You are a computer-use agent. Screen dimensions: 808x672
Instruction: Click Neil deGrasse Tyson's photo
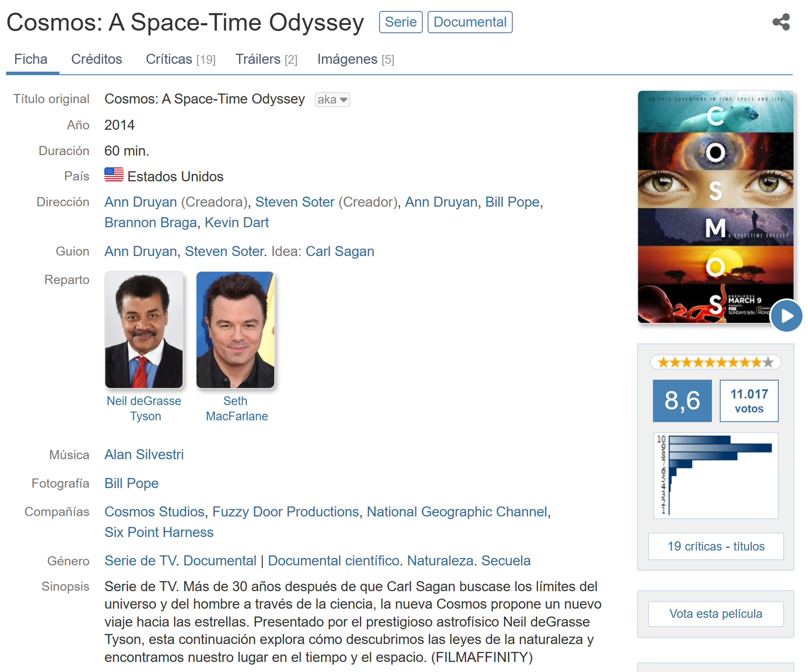pos(144,330)
